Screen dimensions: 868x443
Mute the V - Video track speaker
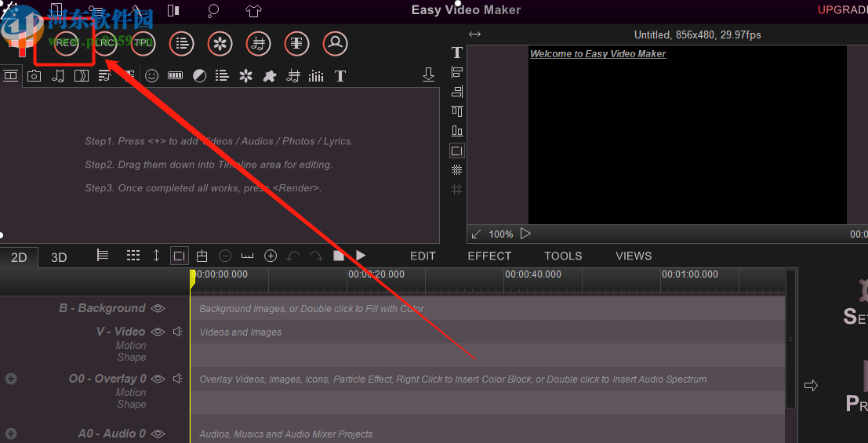[x=178, y=332]
